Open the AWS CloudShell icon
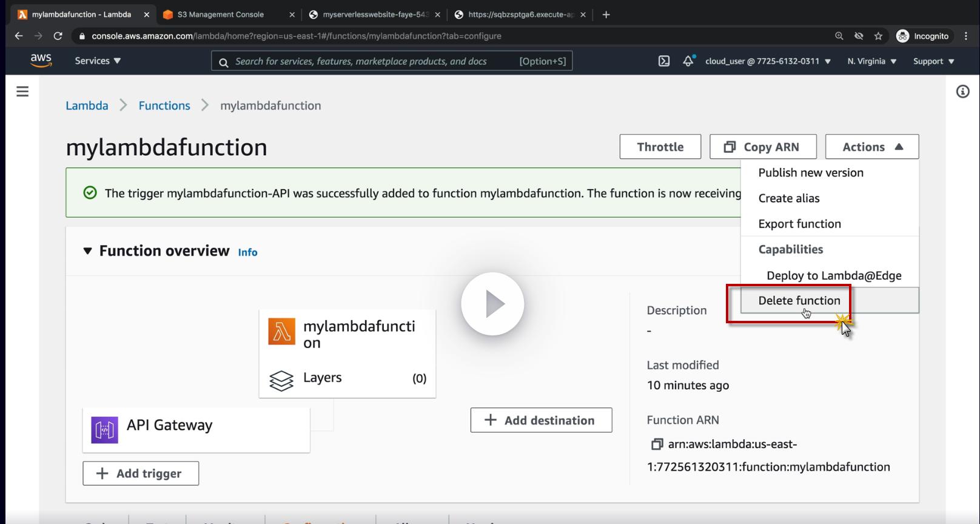The height and width of the screenshot is (524, 980). click(x=664, y=61)
